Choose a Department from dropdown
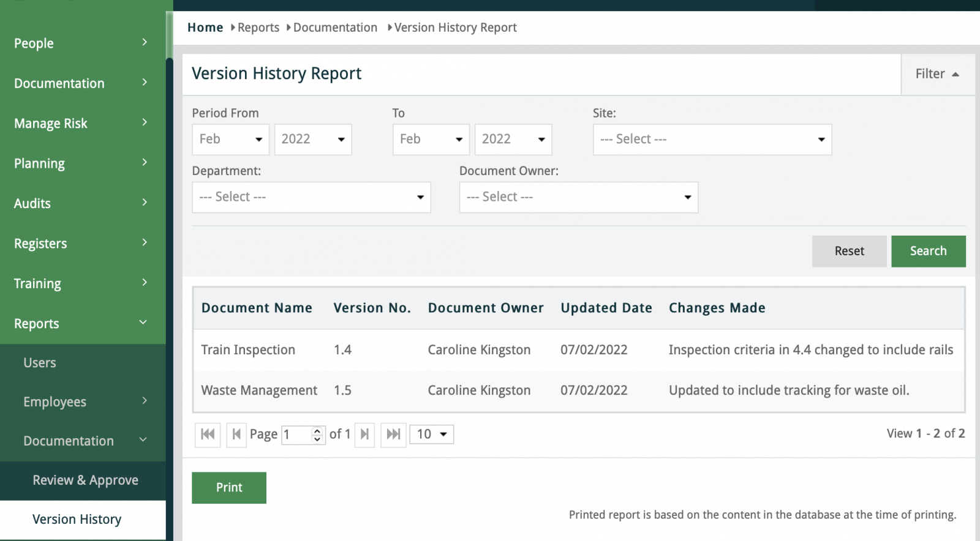 (311, 197)
